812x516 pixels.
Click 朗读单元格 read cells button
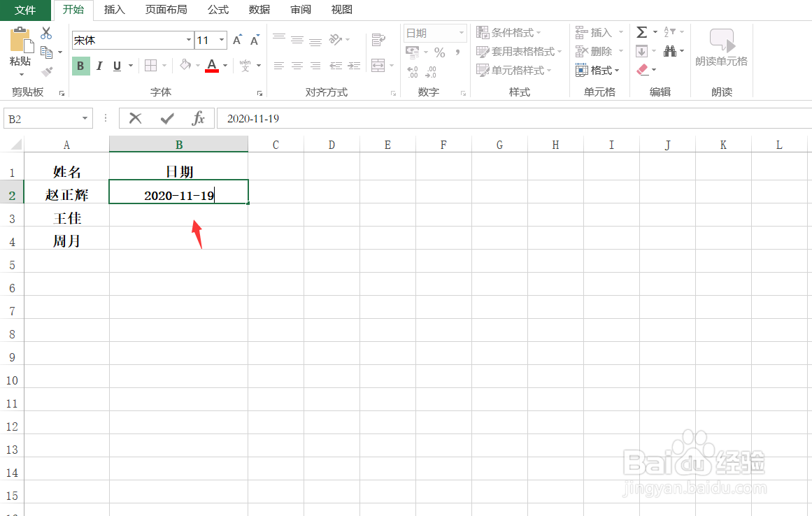tap(721, 48)
